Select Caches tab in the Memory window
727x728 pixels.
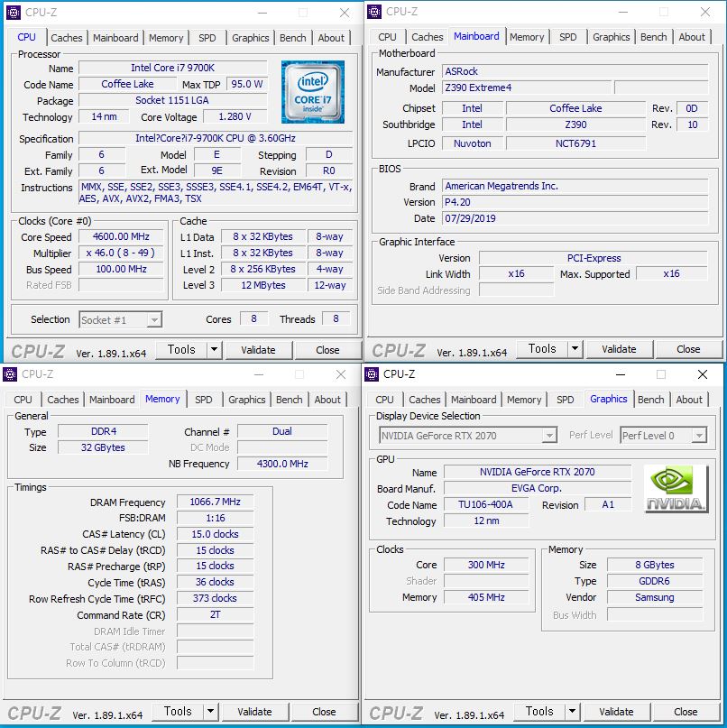pos(62,400)
